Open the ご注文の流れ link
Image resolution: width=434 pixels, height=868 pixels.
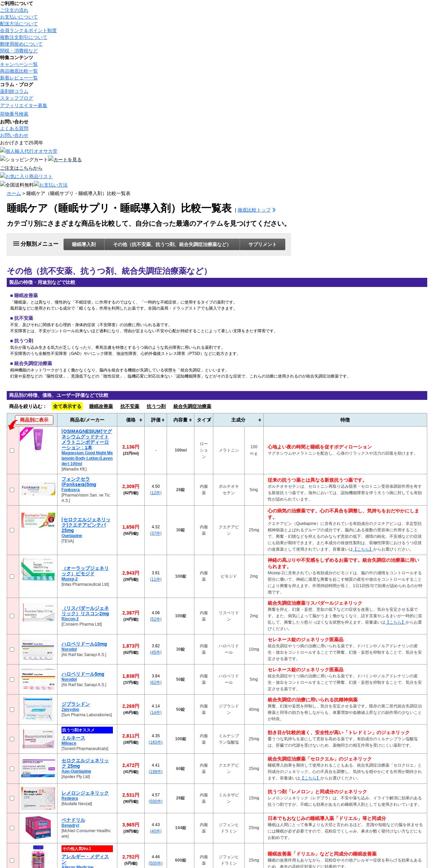[x=14, y=10]
